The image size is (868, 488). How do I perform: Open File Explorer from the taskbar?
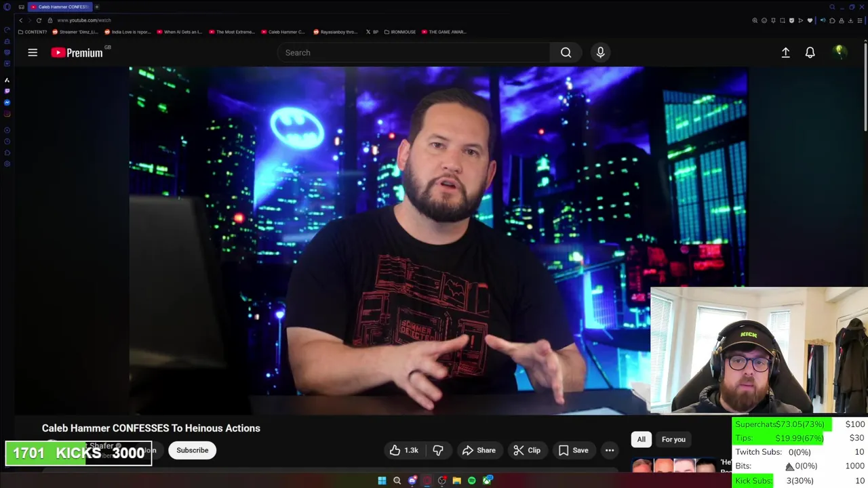457,481
